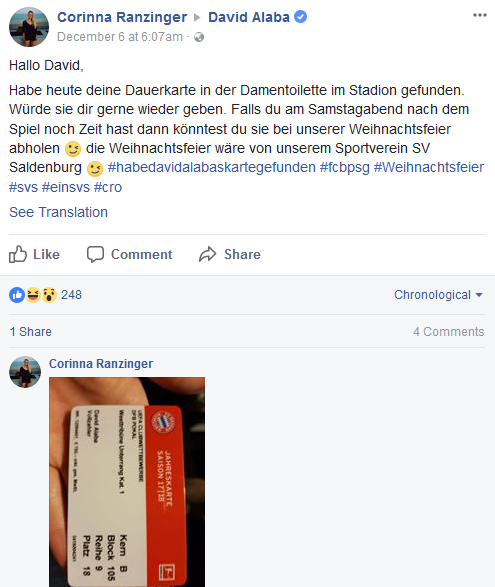The image size is (495, 587).
Task: Click the blue Like reaction icon
Action: 17,295
